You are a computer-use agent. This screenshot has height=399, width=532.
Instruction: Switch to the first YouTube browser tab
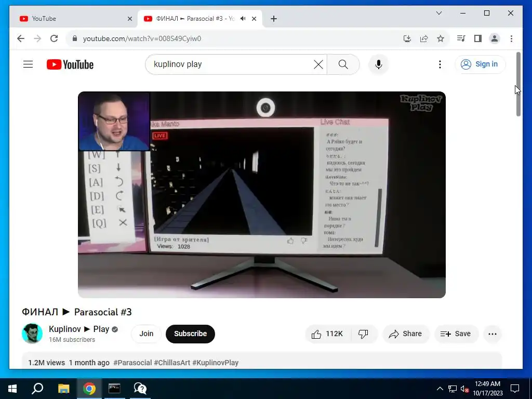click(x=75, y=19)
